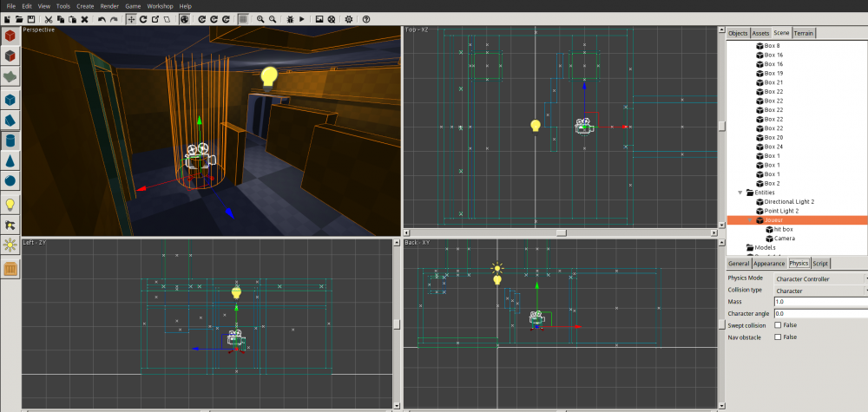The height and width of the screenshot is (412, 868).
Task: Select the cone primitive tool
Action: [10, 160]
